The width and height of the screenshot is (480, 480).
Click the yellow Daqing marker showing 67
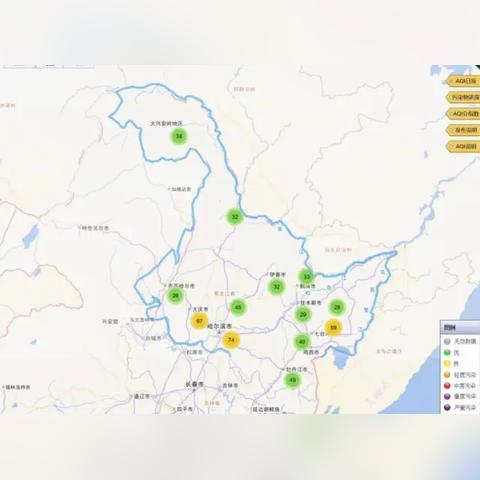coord(199,321)
